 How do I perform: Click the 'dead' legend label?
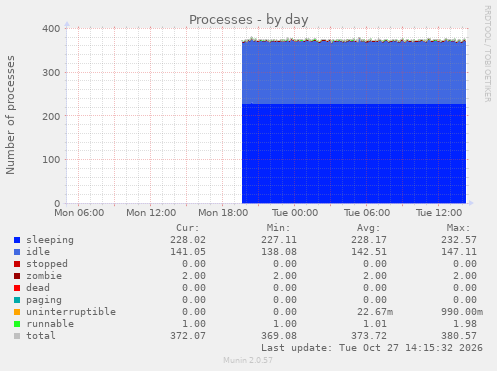(x=38, y=288)
